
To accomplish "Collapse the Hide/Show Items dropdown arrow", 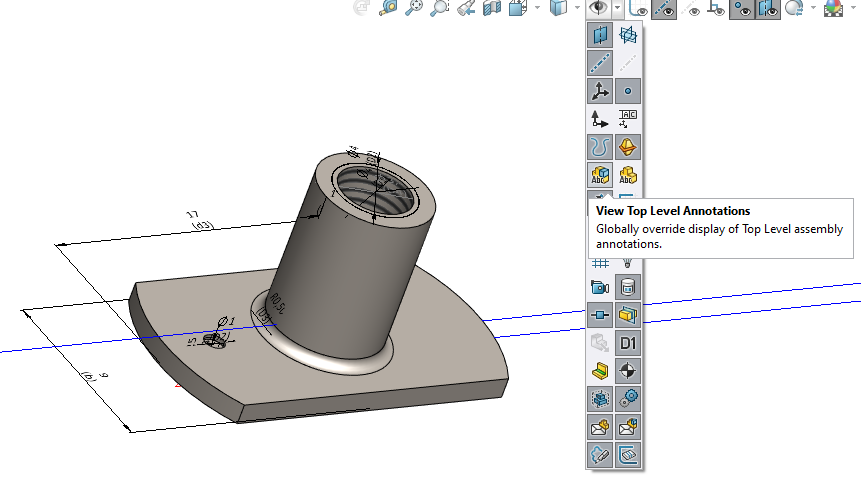I will (x=618, y=8).
